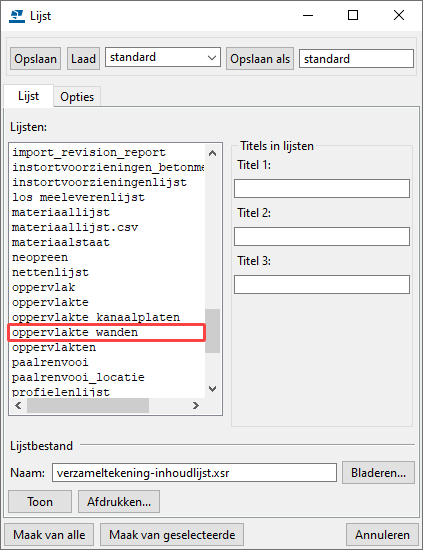The width and height of the screenshot is (423, 550).
Task: Click Maak van geselecteerde button
Action: tap(172, 535)
